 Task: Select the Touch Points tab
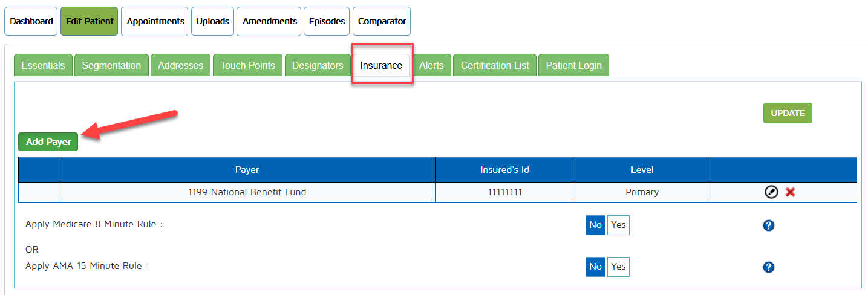(247, 65)
